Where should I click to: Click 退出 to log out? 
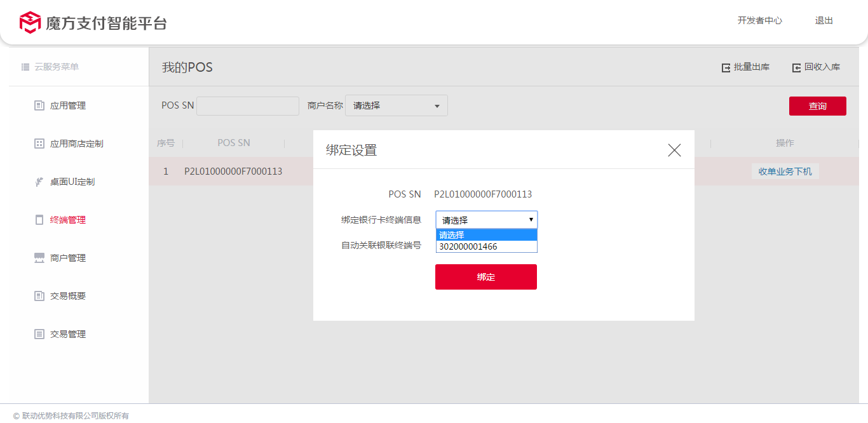click(x=824, y=20)
